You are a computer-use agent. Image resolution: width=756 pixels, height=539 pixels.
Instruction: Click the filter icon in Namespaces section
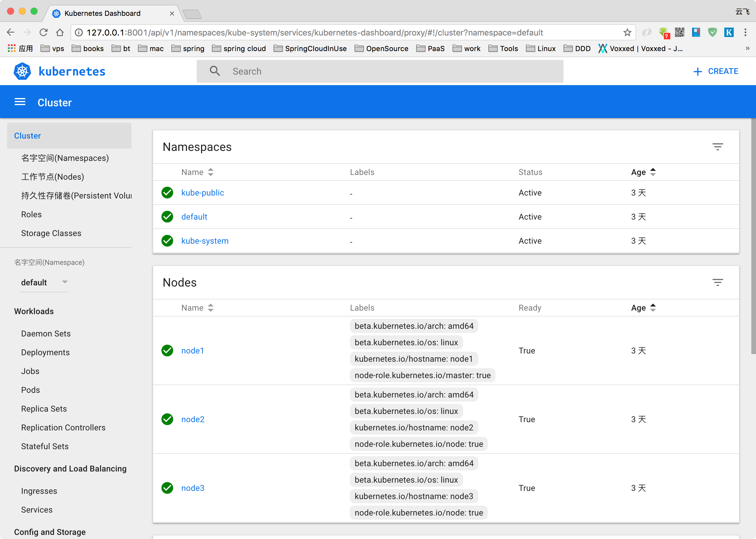click(x=718, y=146)
